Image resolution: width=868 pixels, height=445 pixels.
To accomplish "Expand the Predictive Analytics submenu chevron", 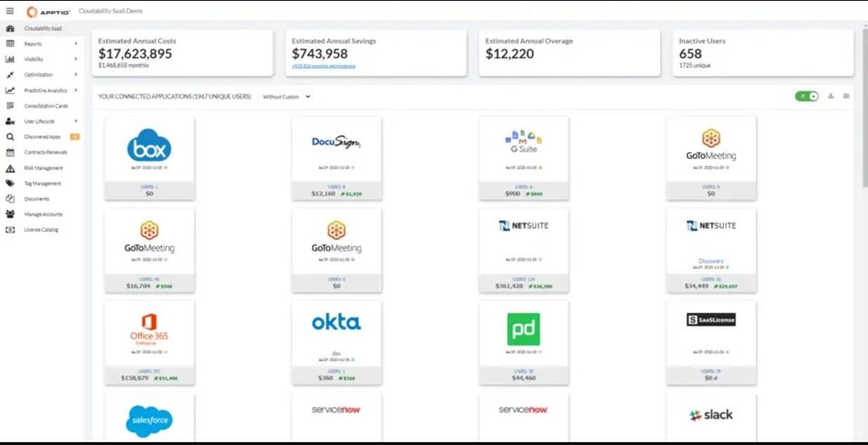I will click(76, 90).
